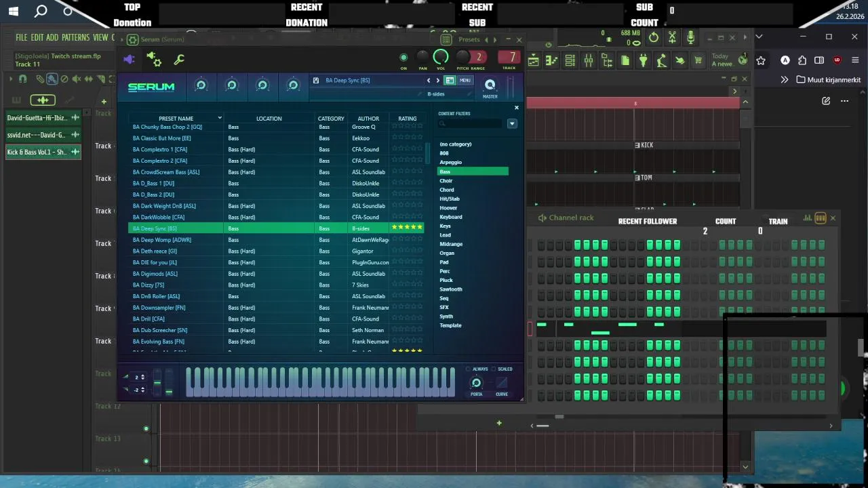Select the playlist Paint brush tool
The width and height of the screenshot is (868, 488).
(52, 79)
